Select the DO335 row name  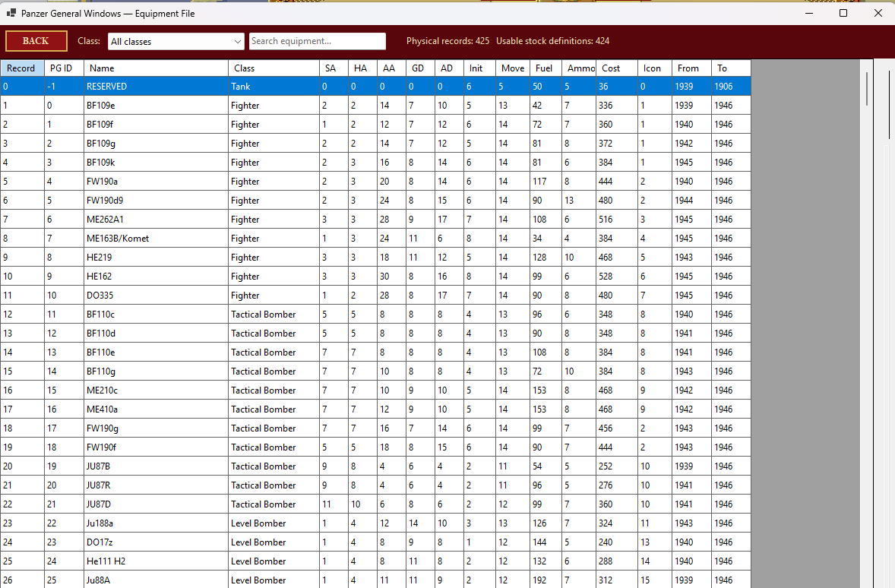pyautogui.click(x=156, y=296)
